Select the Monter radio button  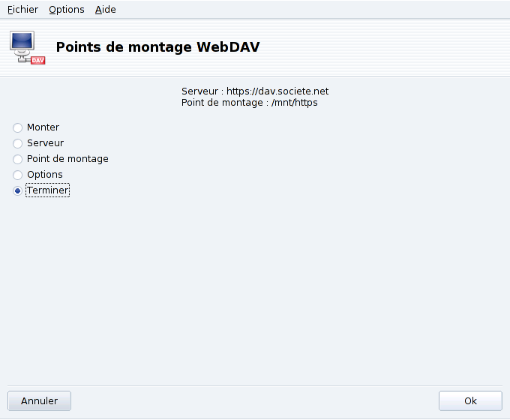(18, 127)
